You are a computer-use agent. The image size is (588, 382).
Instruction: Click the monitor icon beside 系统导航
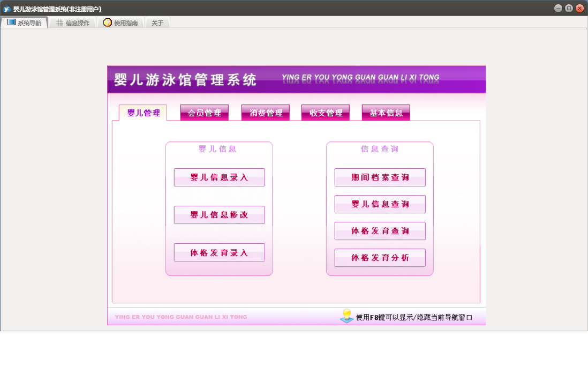click(x=12, y=23)
